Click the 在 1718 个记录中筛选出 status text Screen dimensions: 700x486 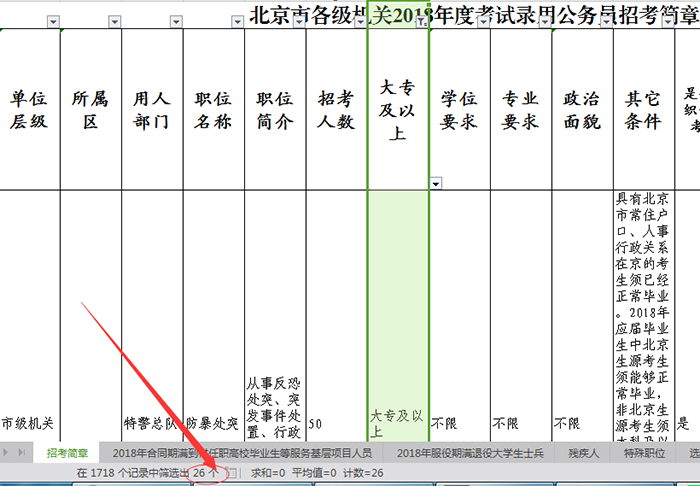pyautogui.click(x=133, y=473)
